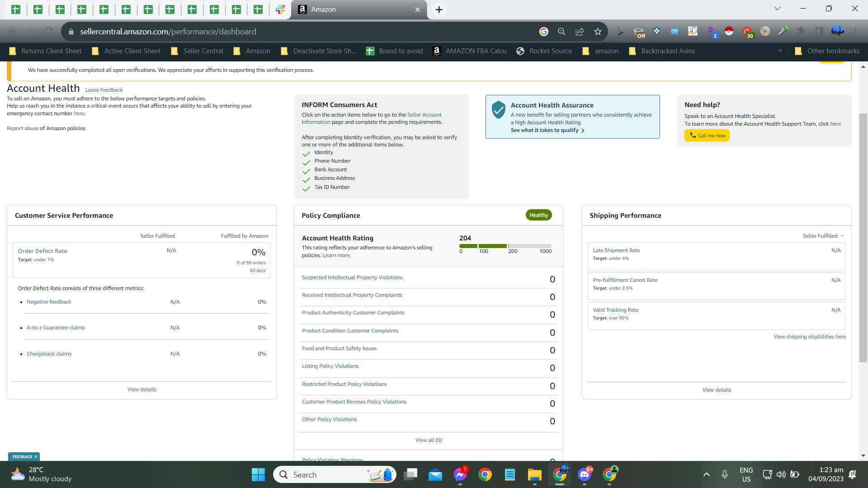This screenshot has height=488, width=868.
Task: Open the Seller Central bookmark folder
Action: 197,51
